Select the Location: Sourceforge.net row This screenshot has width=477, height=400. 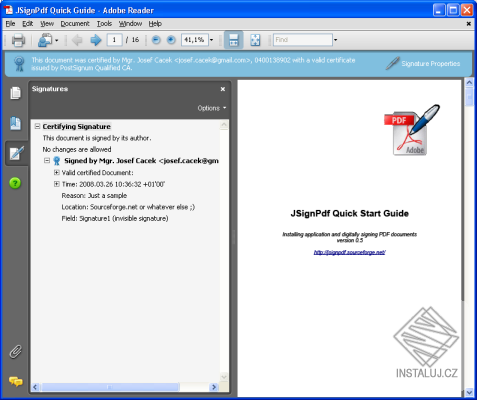[128, 207]
